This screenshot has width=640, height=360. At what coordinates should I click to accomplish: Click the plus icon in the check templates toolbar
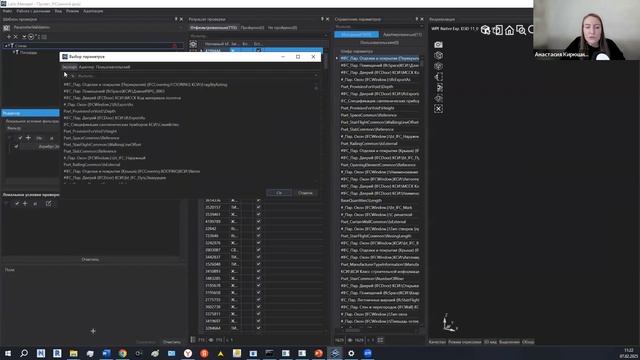coord(9,37)
